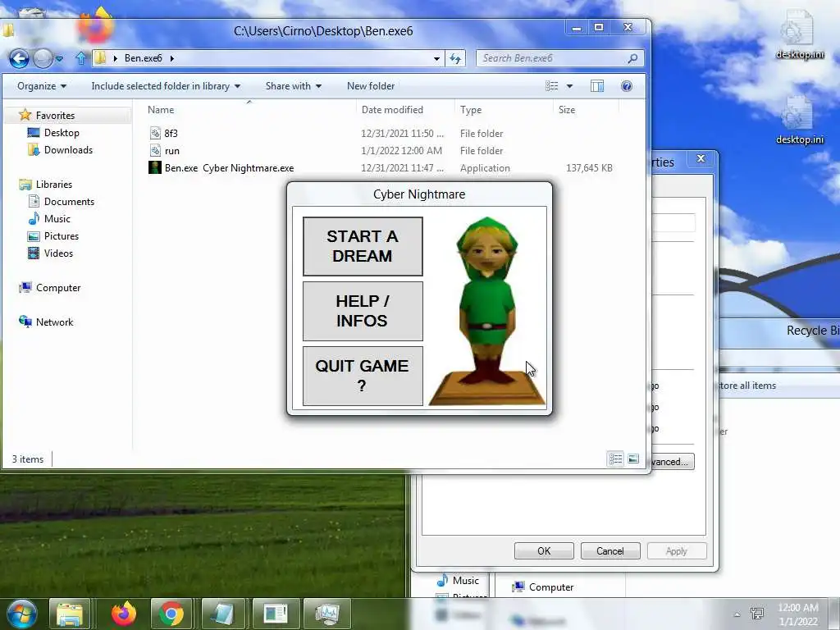Open the Pictures library
The height and width of the screenshot is (630, 840).
click(x=61, y=235)
